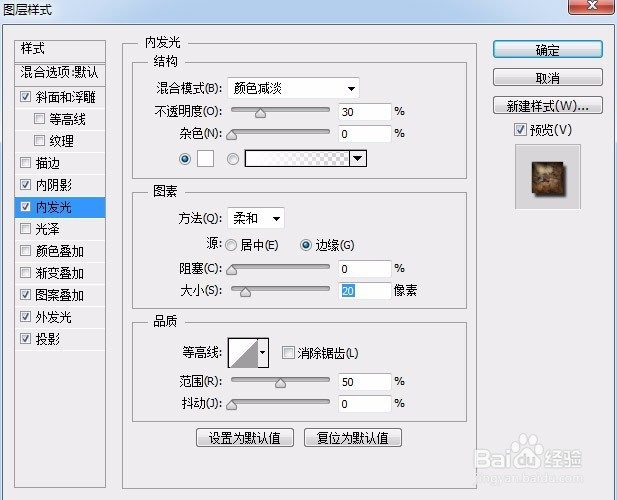Enable the 描边 checkbox
This screenshot has height=500, width=617.
click(x=26, y=162)
